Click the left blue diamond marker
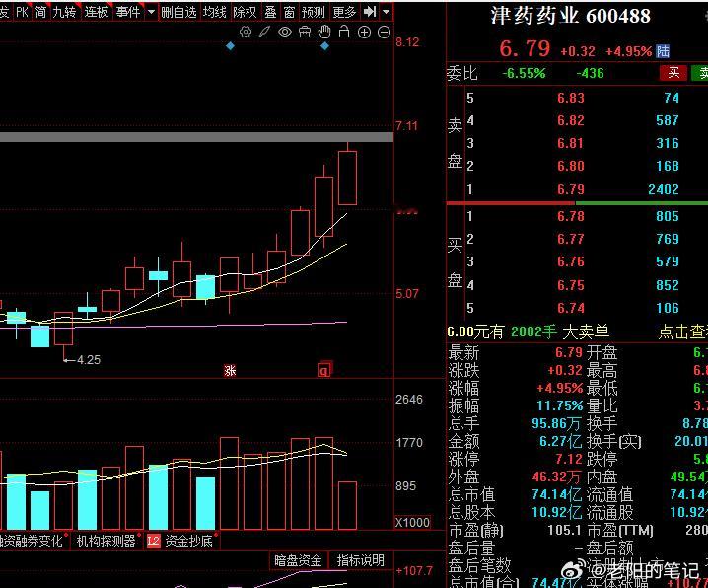 coord(231,46)
